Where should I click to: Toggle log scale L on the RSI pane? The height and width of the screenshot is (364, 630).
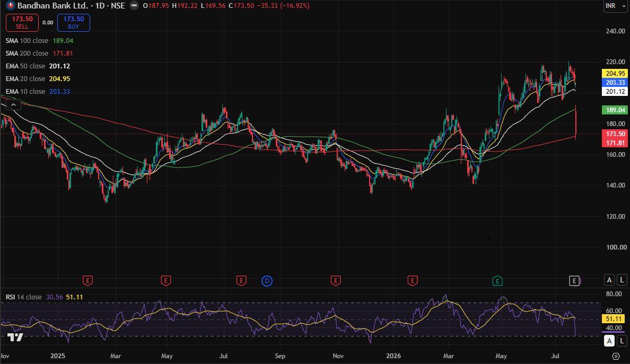(622, 341)
